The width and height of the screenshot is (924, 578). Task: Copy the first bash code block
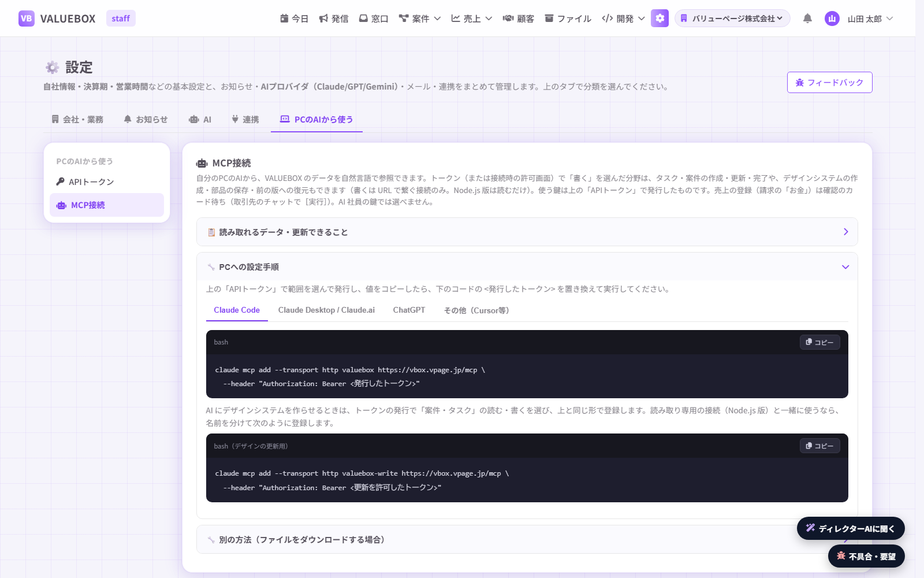click(820, 342)
